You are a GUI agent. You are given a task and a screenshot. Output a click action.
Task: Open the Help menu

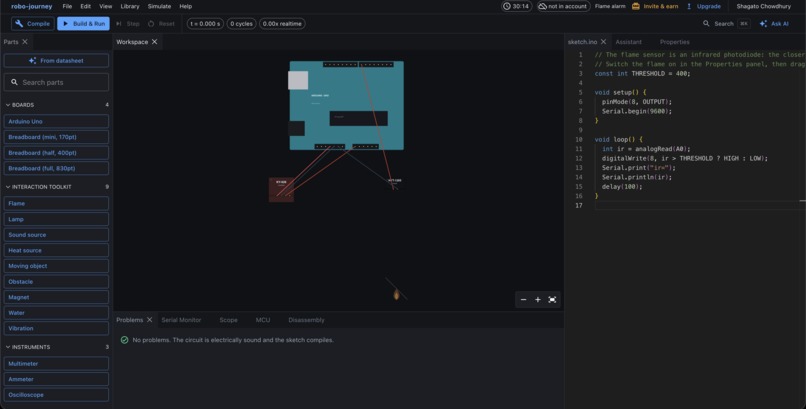(186, 7)
